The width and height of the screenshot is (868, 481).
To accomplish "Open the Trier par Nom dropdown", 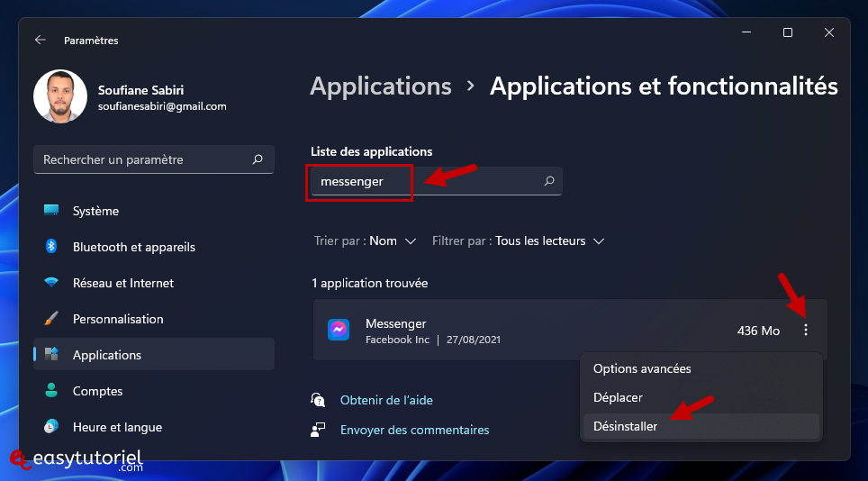I will point(365,240).
